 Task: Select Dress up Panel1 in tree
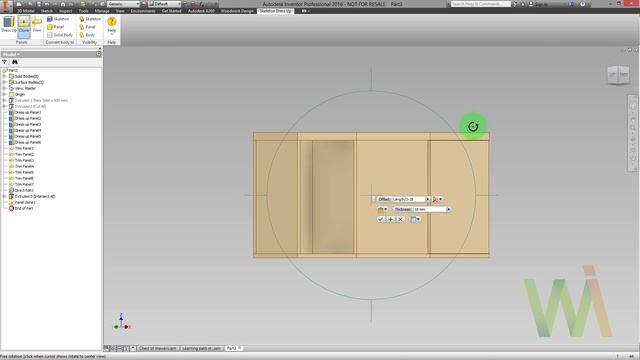point(25,112)
